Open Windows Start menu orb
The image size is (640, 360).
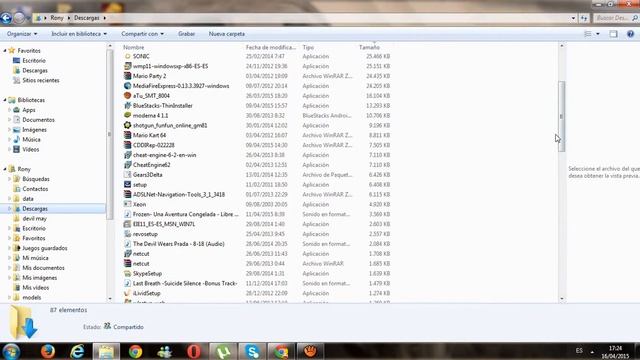point(11,351)
